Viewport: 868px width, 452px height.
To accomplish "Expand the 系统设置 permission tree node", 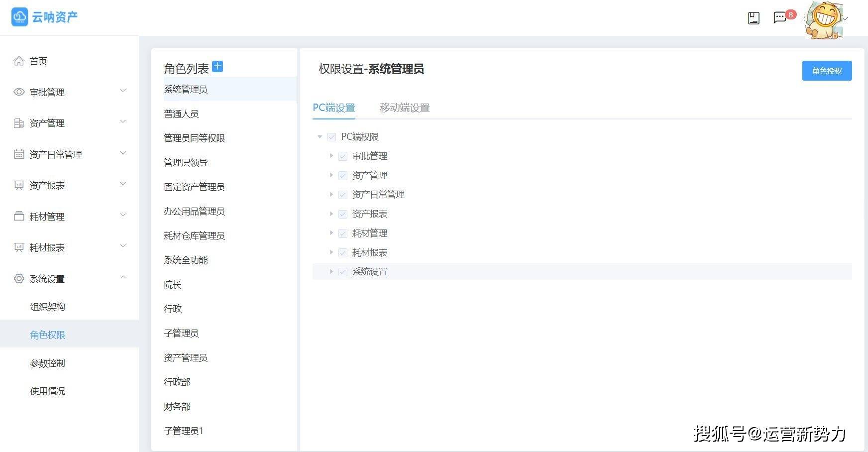I will [x=331, y=272].
